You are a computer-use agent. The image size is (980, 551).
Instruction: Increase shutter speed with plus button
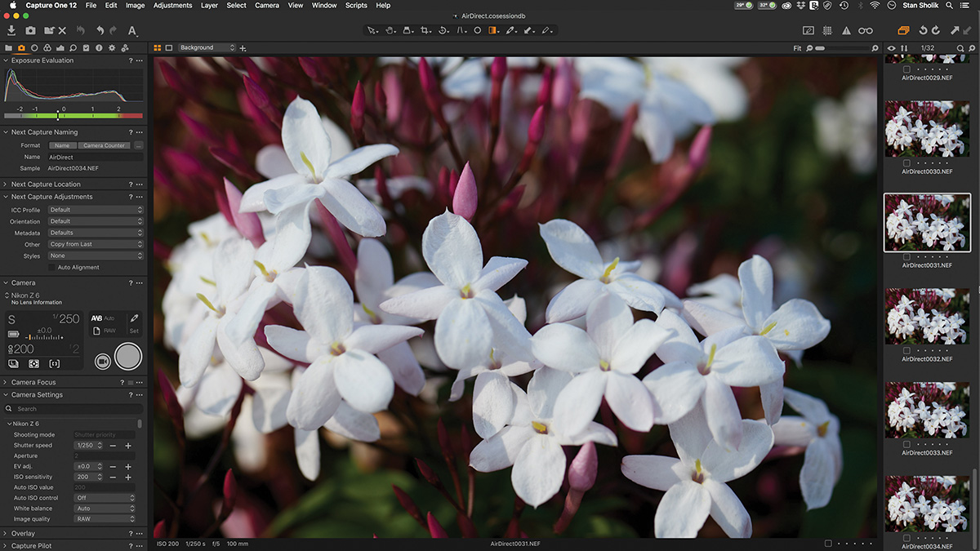coord(127,446)
